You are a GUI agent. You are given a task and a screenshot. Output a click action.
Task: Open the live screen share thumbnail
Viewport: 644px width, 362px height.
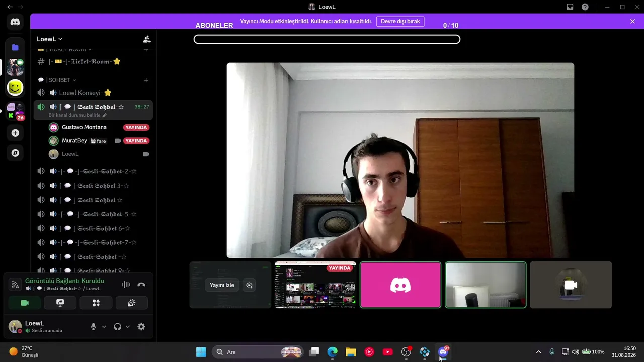[315, 285]
